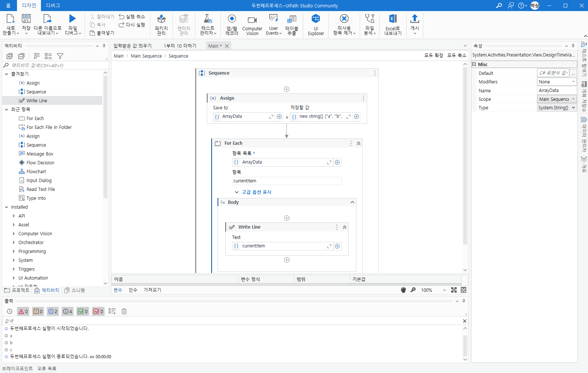
Task: Open Type System.String[] dropdown
Action: (x=557, y=107)
